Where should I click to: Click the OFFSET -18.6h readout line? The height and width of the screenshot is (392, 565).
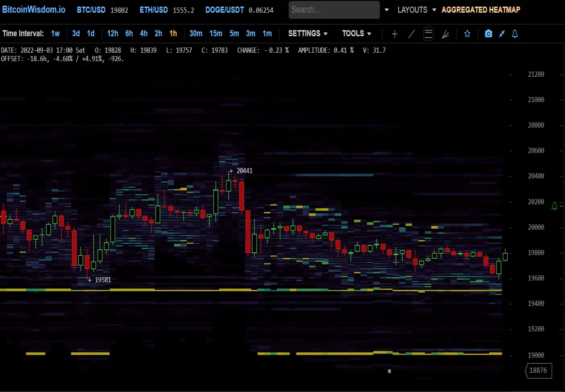pos(63,59)
